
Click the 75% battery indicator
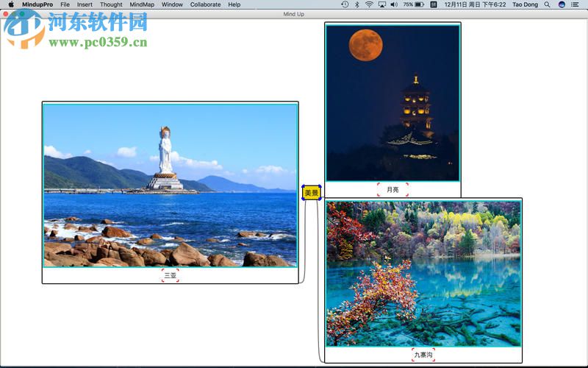414,4
